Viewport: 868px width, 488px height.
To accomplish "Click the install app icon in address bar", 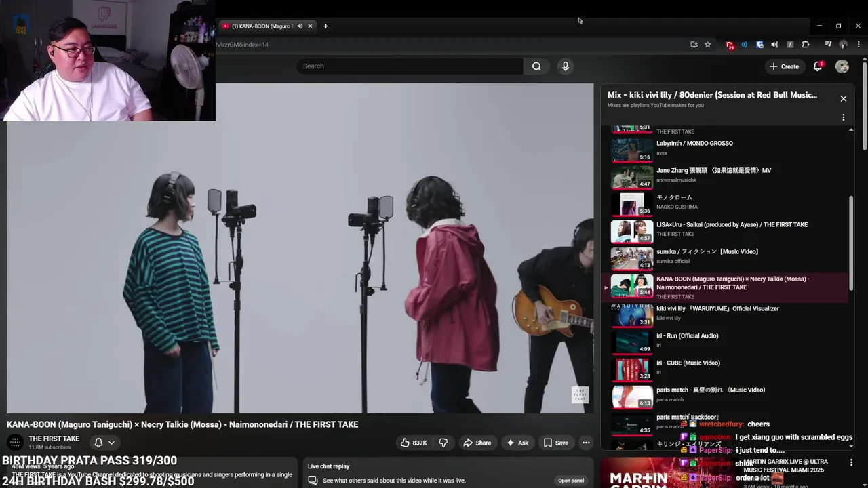I will click(694, 45).
